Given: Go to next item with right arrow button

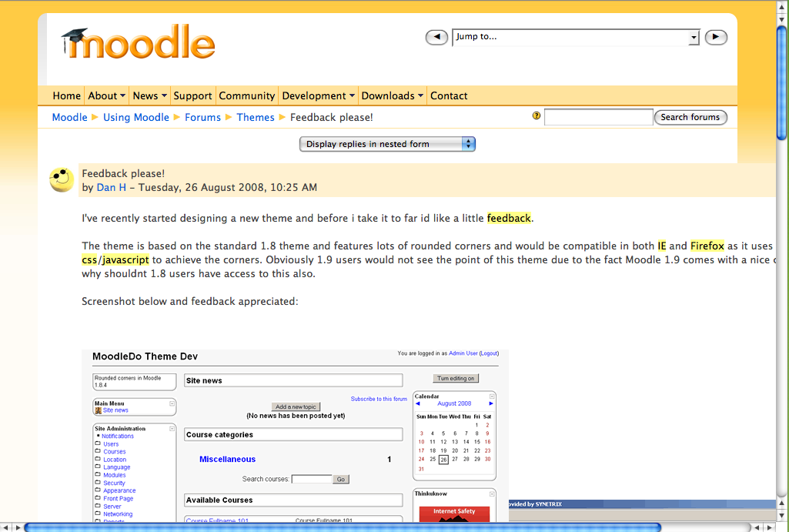Looking at the screenshot, I should click(716, 37).
